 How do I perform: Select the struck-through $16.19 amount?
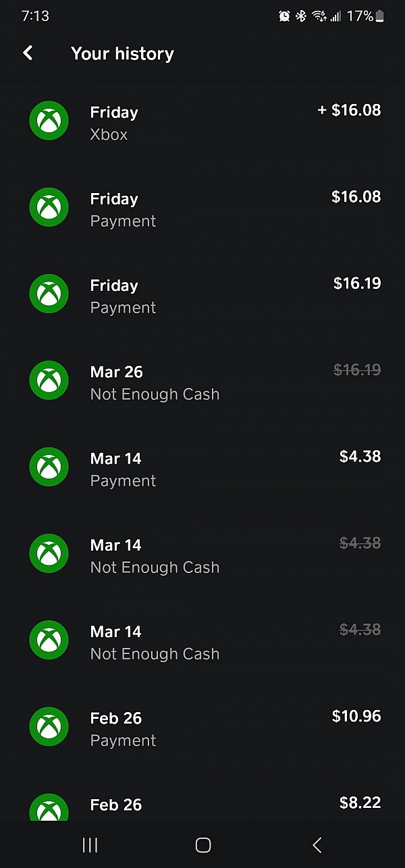click(357, 370)
